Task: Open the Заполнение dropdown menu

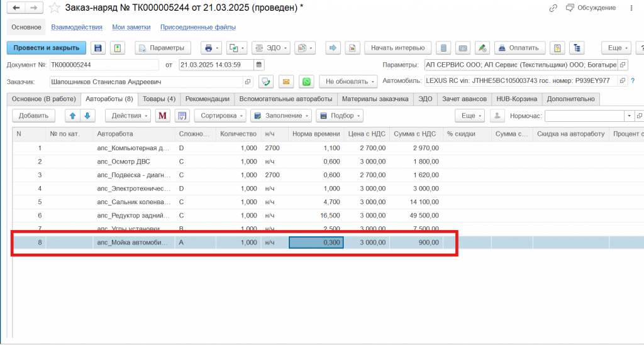Action: tap(280, 116)
